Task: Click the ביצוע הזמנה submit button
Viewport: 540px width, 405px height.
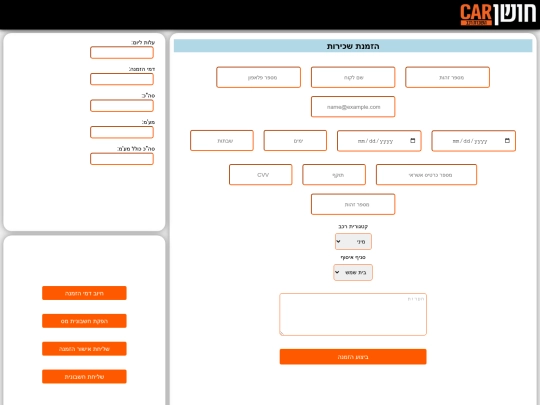Action: click(x=353, y=357)
